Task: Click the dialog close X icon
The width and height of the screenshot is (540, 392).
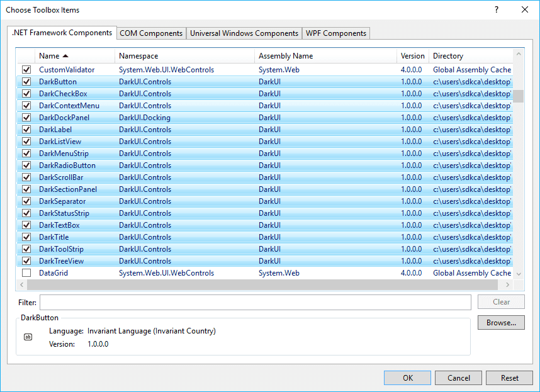Action: tap(524, 9)
